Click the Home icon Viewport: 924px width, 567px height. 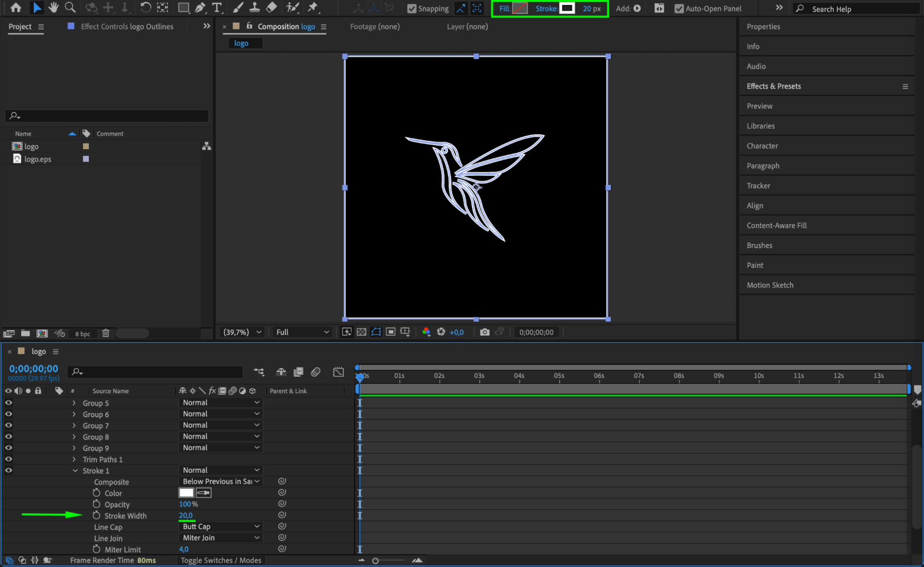point(16,8)
